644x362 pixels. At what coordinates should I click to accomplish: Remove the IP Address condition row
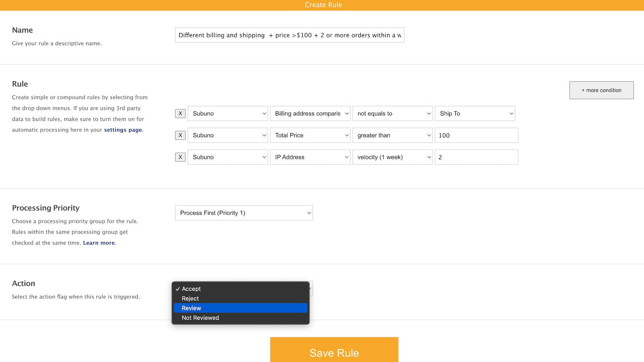pyautogui.click(x=180, y=157)
